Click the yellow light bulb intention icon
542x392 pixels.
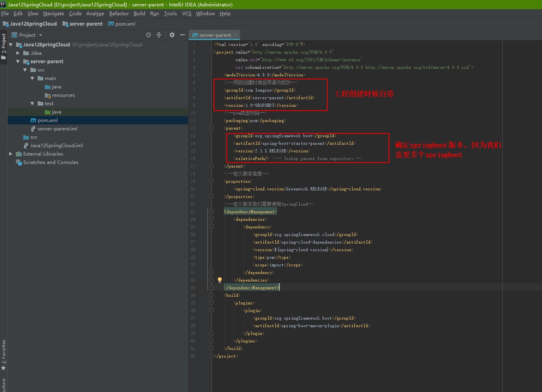coord(219,280)
